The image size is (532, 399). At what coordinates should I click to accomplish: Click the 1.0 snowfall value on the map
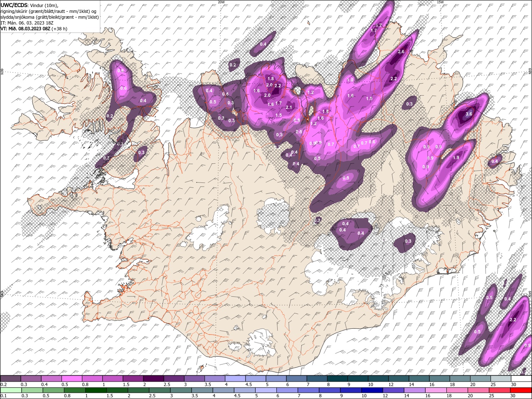350,80
